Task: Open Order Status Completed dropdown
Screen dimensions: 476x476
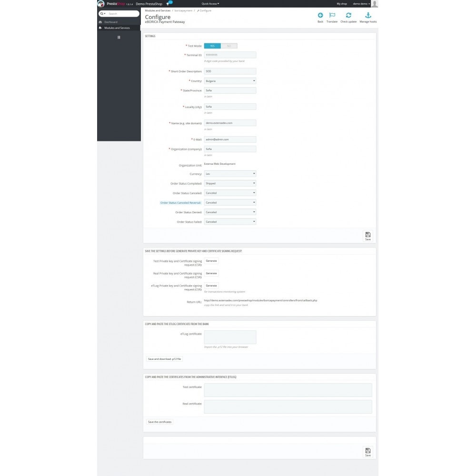Action: pyautogui.click(x=230, y=183)
